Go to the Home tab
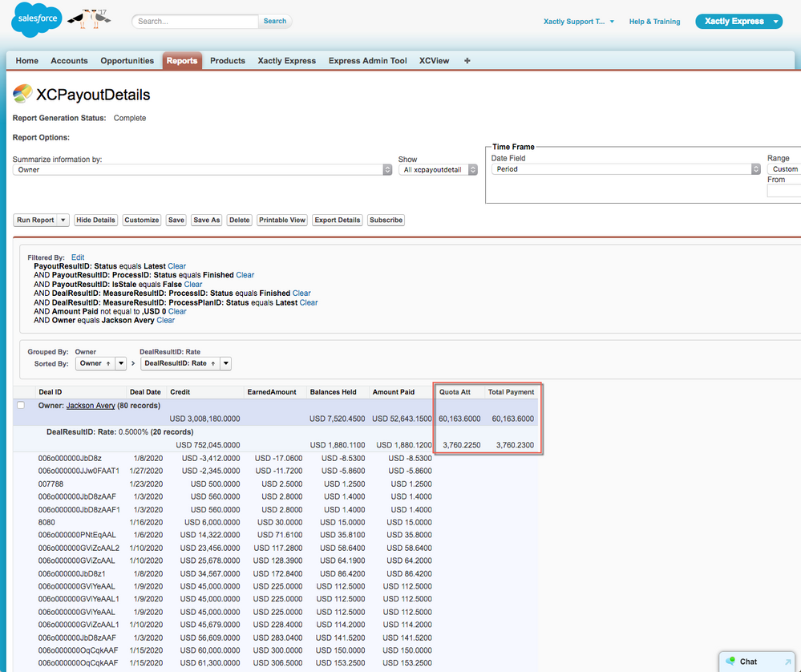Viewport: 801px width, 672px height. coord(27,61)
